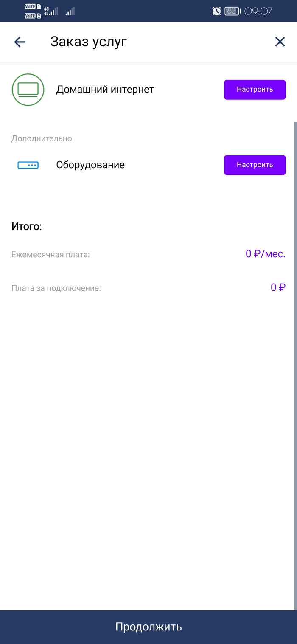
Task: Tap the alarm clock status icon
Action: 216,11
